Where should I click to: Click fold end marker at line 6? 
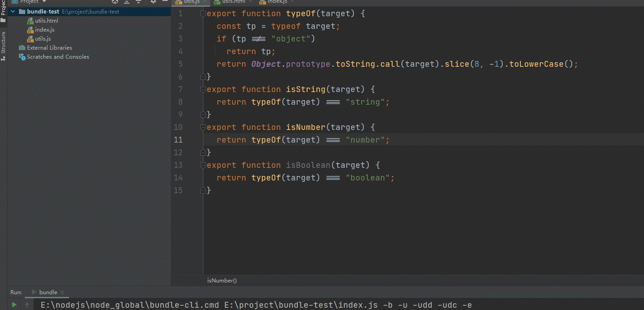click(203, 77)
